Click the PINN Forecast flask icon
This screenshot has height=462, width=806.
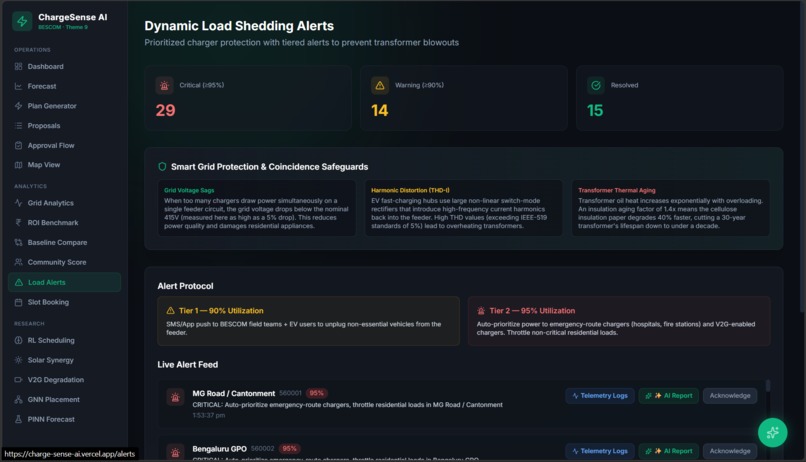pos(19,419)
